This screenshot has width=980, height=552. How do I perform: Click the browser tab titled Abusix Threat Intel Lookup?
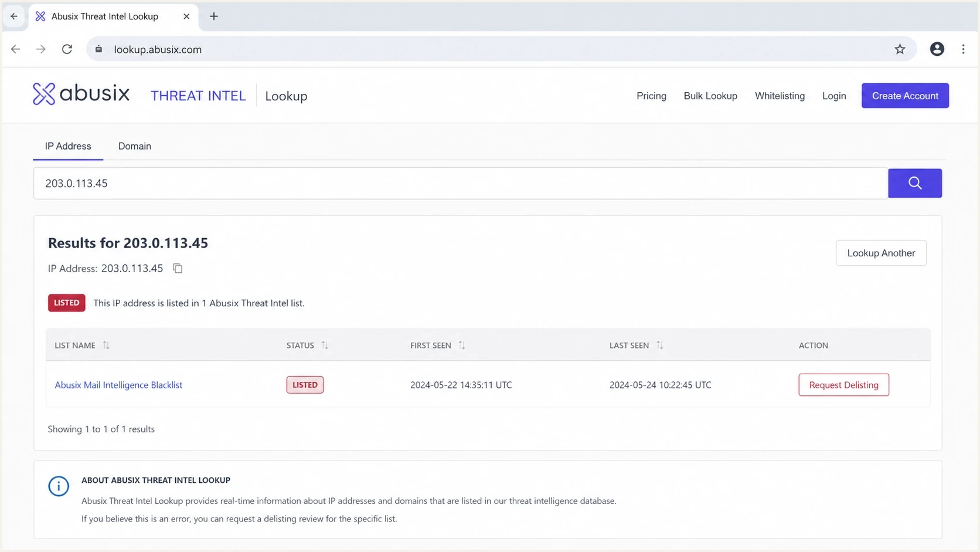click(x=113, y=16)
